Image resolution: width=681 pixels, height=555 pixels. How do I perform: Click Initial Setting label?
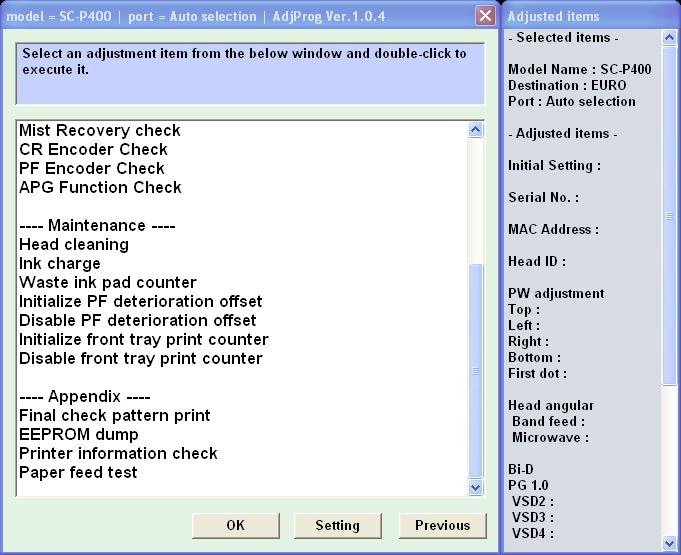[555, 165]
